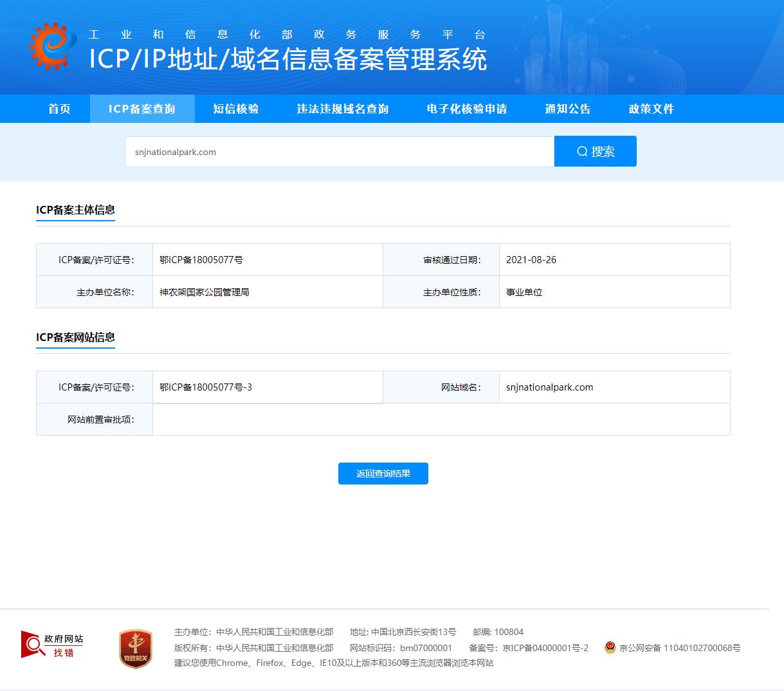Open the 首页 home tab
Viewport: 784px width, 691px height.
pos(59,109)
